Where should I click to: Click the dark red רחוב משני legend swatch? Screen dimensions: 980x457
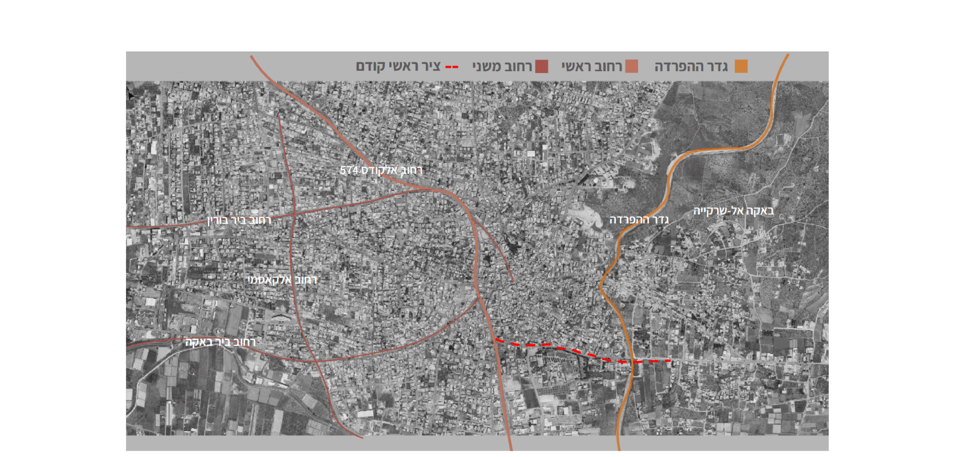[542, 67]
